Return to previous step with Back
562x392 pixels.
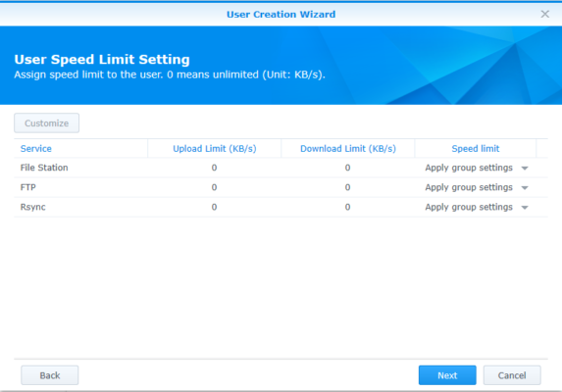[50, 375]
